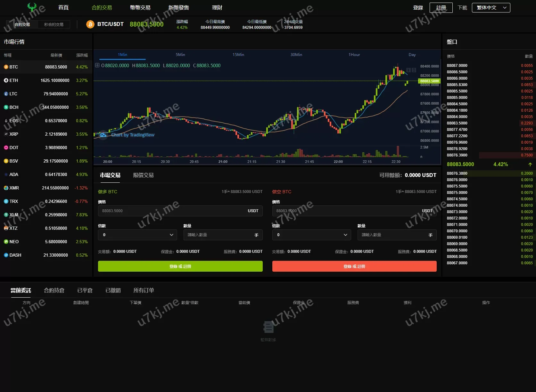Click the green 登錄 或 註冊 button
This screenshot has width=536, height=392.
pyautogui.click(x=180, y=266)
